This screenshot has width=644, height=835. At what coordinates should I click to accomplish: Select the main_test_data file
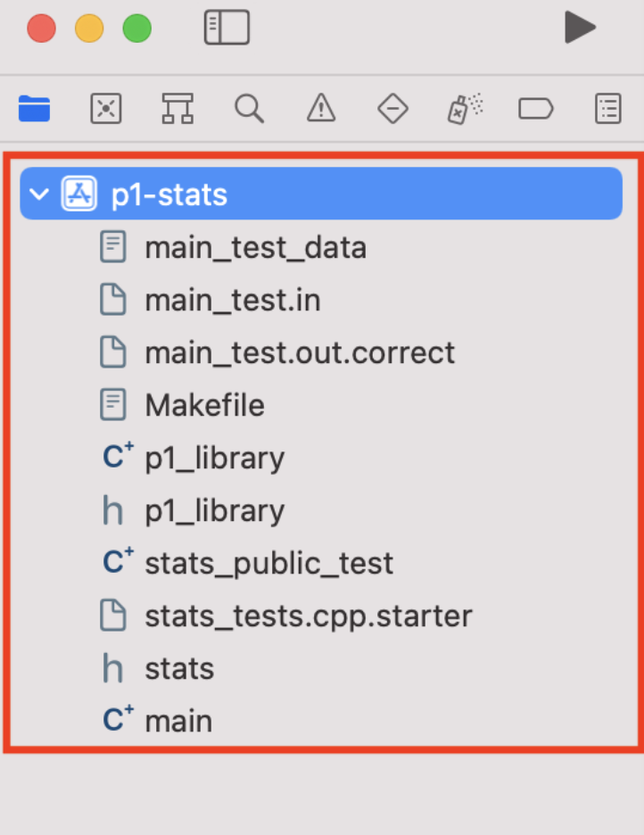[255, 247]
